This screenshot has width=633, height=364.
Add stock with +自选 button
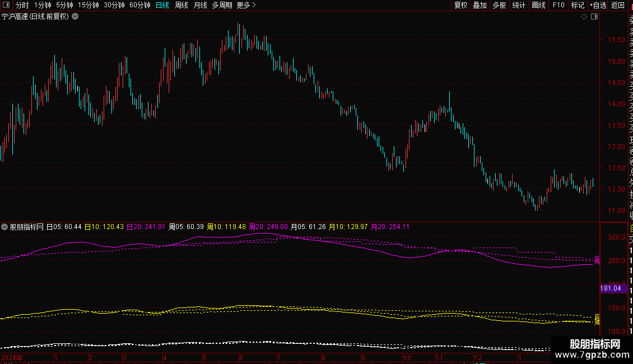click(x=598, y=5)
